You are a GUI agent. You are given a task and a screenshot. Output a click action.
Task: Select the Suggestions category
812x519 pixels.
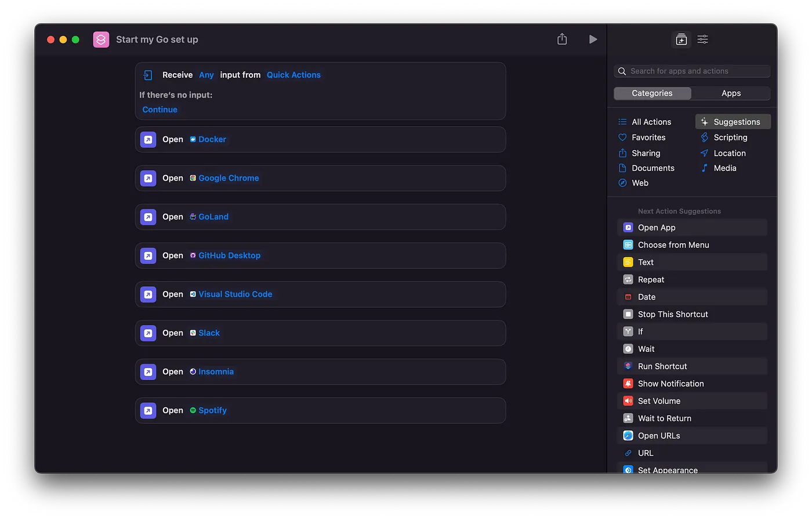(x=733, y=122)
